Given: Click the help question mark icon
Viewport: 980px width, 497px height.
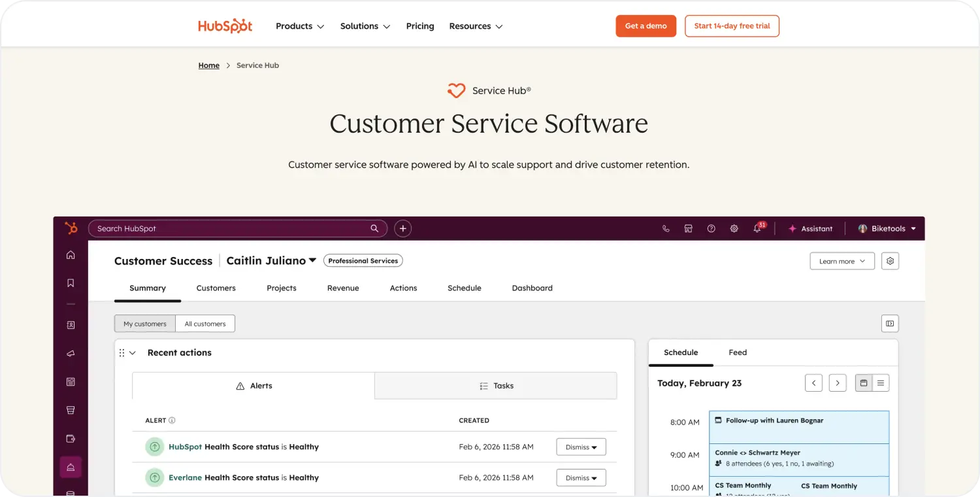Looking at the screenshot, I should [x=711, y=228].
